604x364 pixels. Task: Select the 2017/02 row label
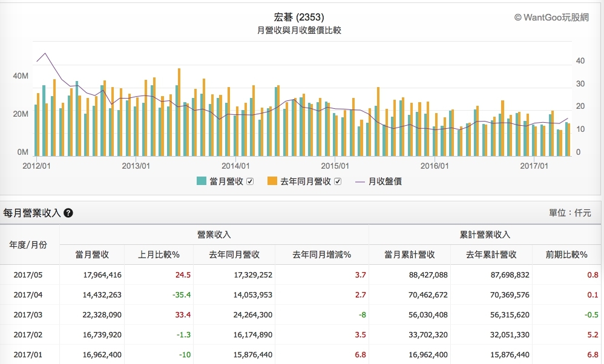pyautogui.click(x=28, y=335)
